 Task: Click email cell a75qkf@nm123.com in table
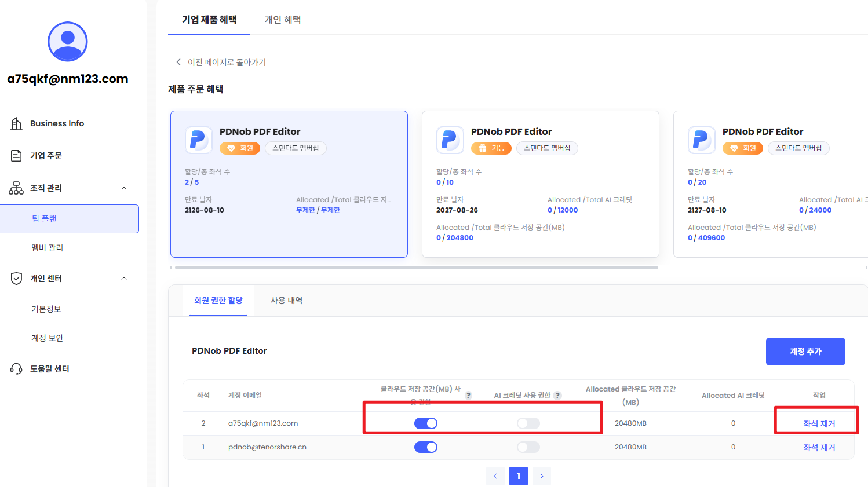pos(263,423)
